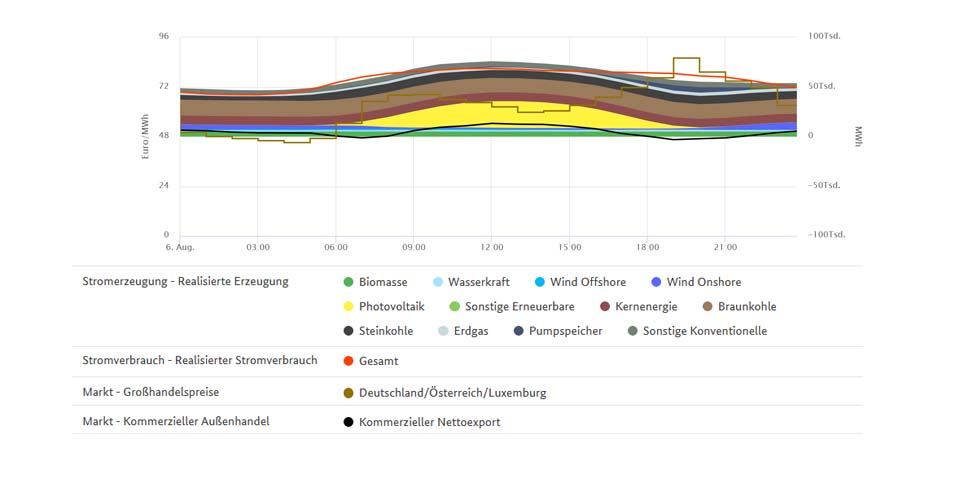The image size is (960, 500).
Task: Click the blue Wind Onshore color dot
Action: pos(656,282)
